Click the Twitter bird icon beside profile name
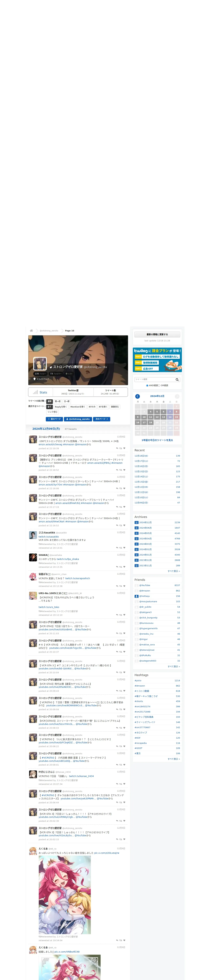 (51, 367)
